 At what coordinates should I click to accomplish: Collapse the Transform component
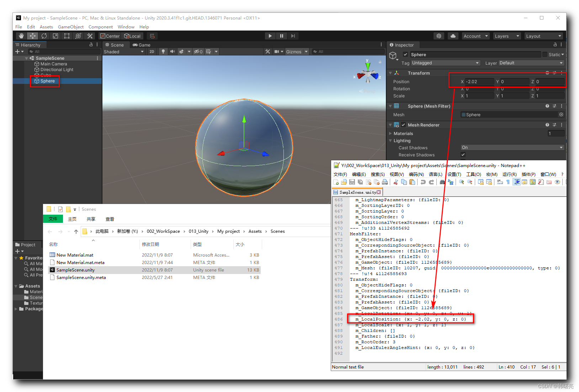(x=390, y=73)
